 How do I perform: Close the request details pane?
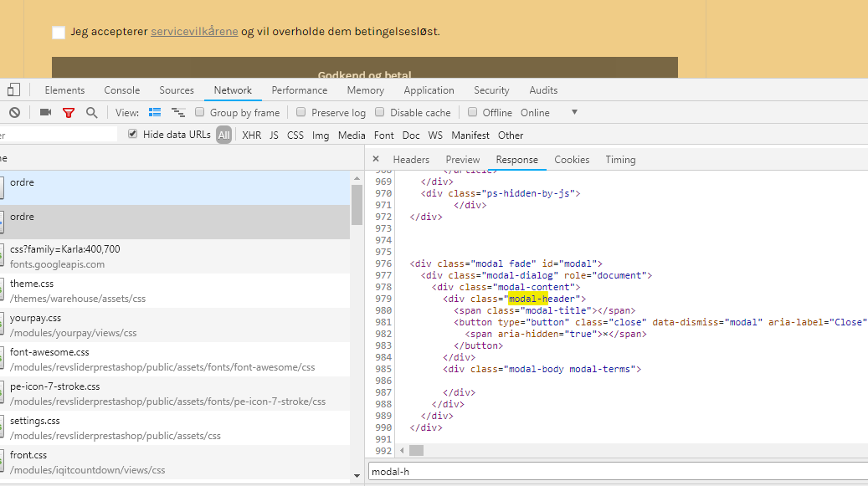[376, 159]
